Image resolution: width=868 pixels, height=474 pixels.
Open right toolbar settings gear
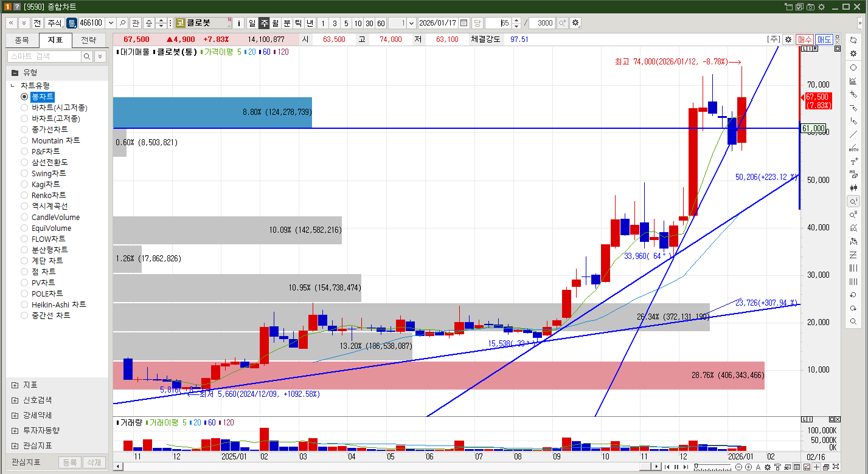pos(853,53)
